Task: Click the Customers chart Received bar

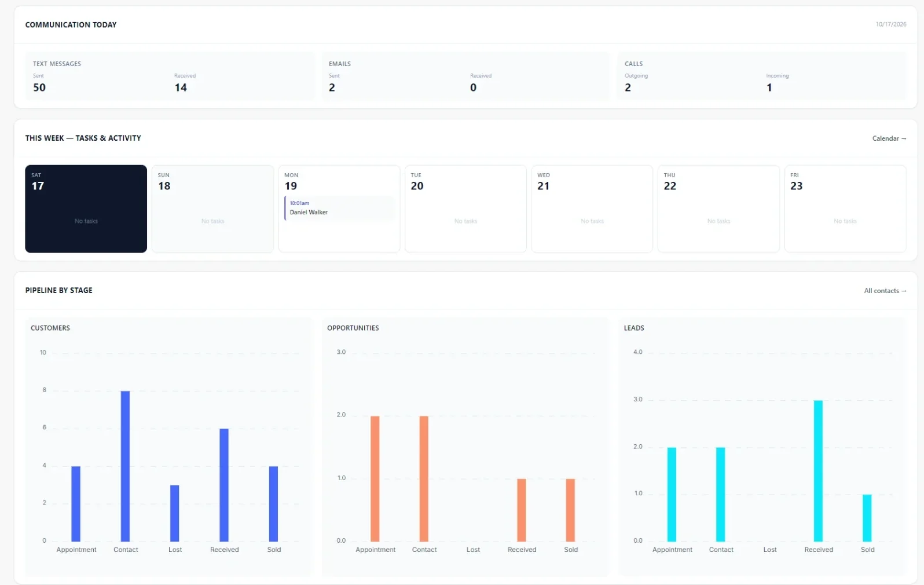Action: (224, 485)
